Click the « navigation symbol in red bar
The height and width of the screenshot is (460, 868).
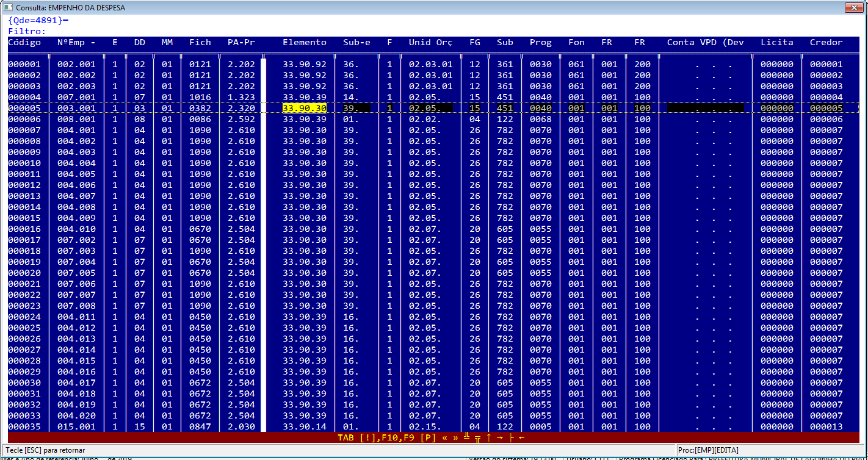click(444, 437)
